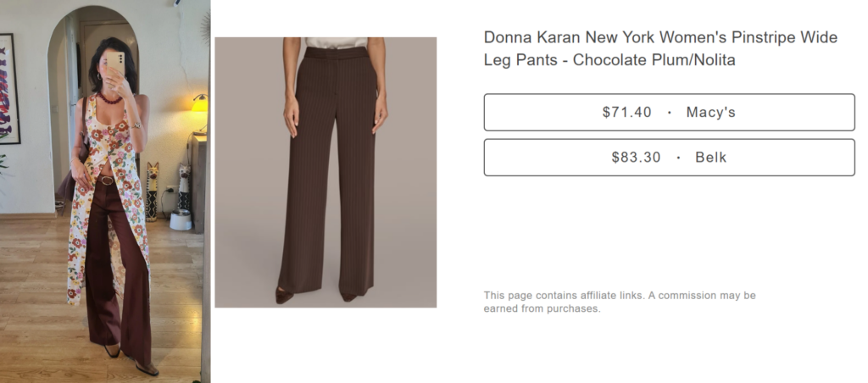
Task: Click the $83.30 Belk purchase button
Action: click(x=669, y=157)
